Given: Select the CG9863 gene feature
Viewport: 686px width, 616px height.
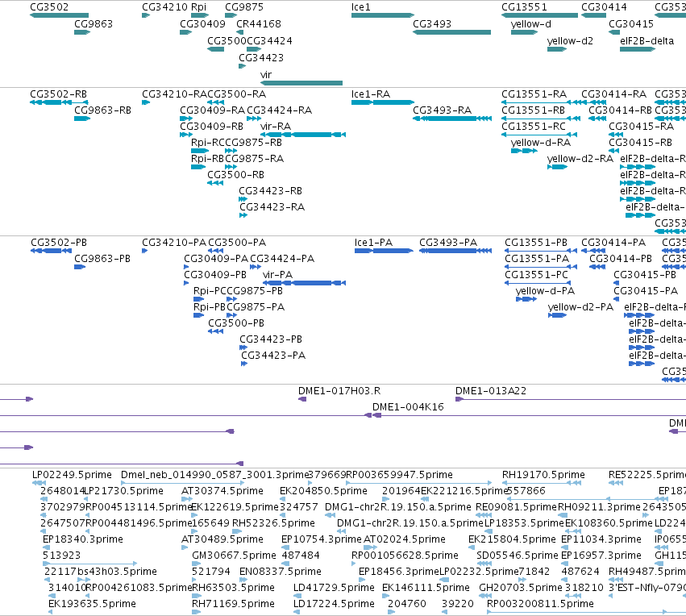Looking at the screenshot, I should (x=82, y=32).
